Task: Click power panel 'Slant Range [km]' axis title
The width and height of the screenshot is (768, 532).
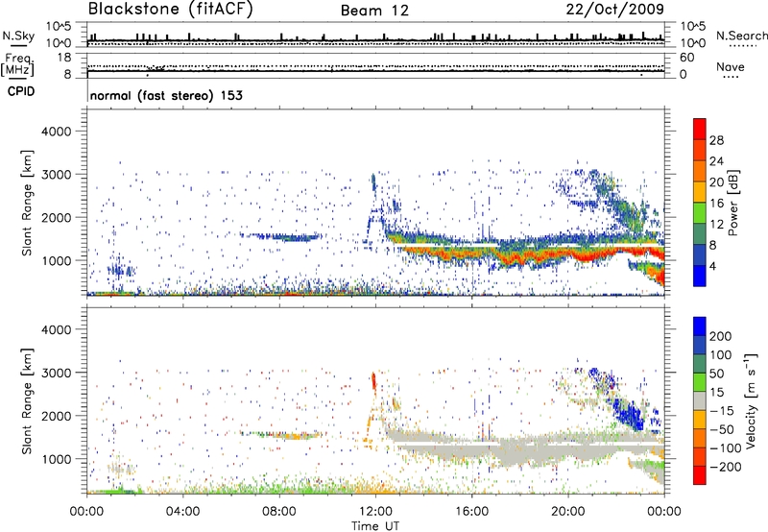Action: 27,203
